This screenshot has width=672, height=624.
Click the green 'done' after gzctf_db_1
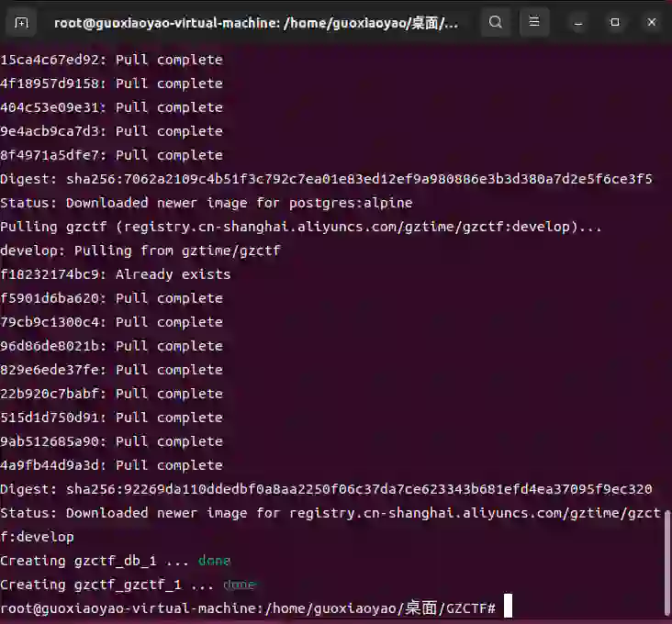click(214, 561)
